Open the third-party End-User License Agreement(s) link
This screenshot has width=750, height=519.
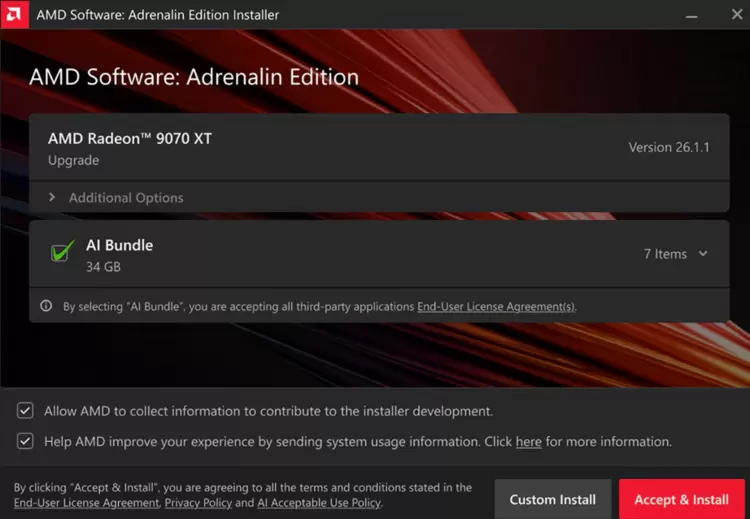tap(496, 307)
